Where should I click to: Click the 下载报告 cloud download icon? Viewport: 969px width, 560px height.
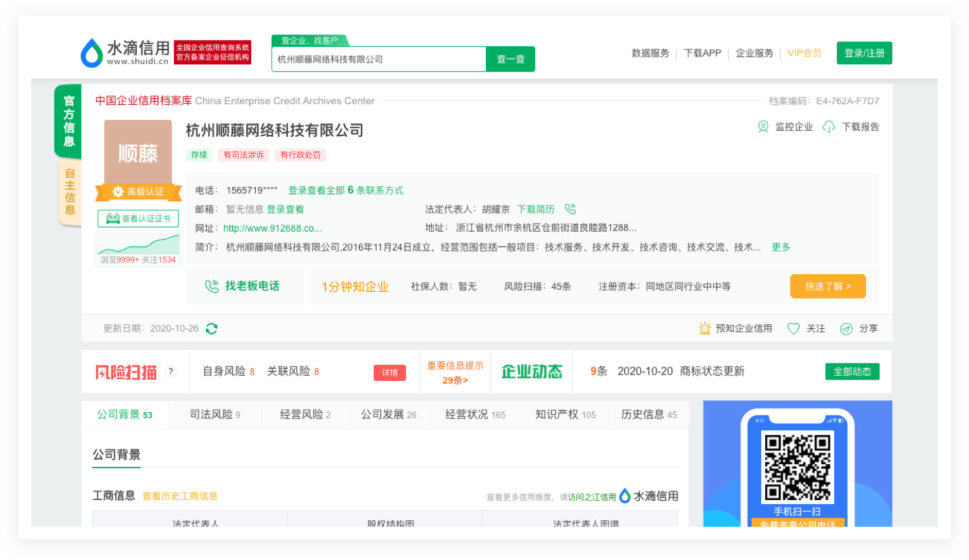pyautogui.click(x=828, y=126)
